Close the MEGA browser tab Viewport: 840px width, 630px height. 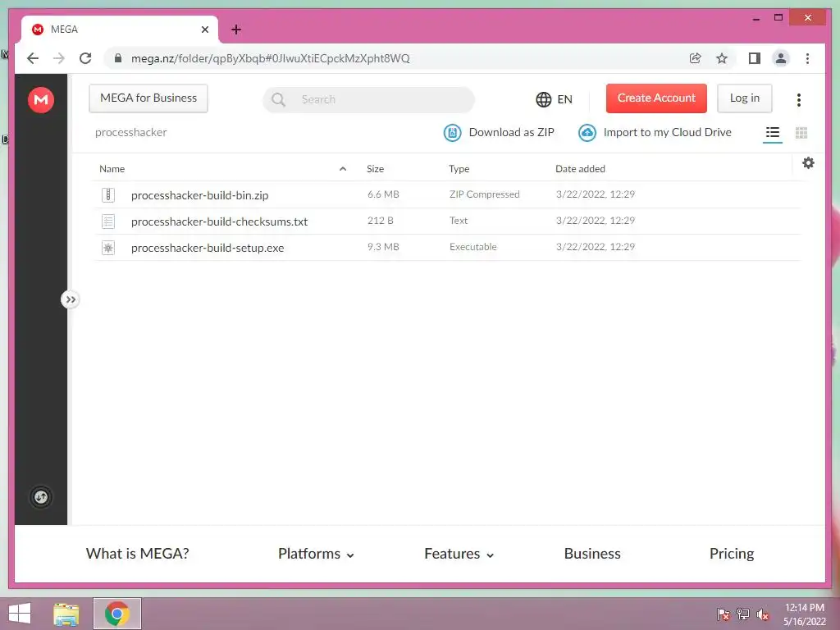pos(204,30)
